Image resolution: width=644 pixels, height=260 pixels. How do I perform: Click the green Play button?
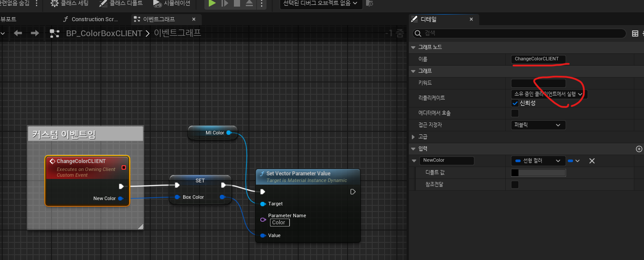(212, 3)
